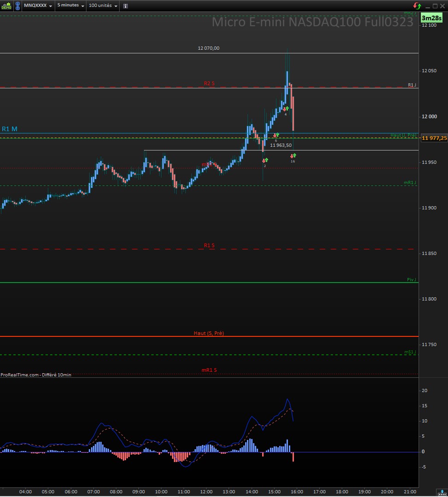Click the trade marker labeled 2

265,162
